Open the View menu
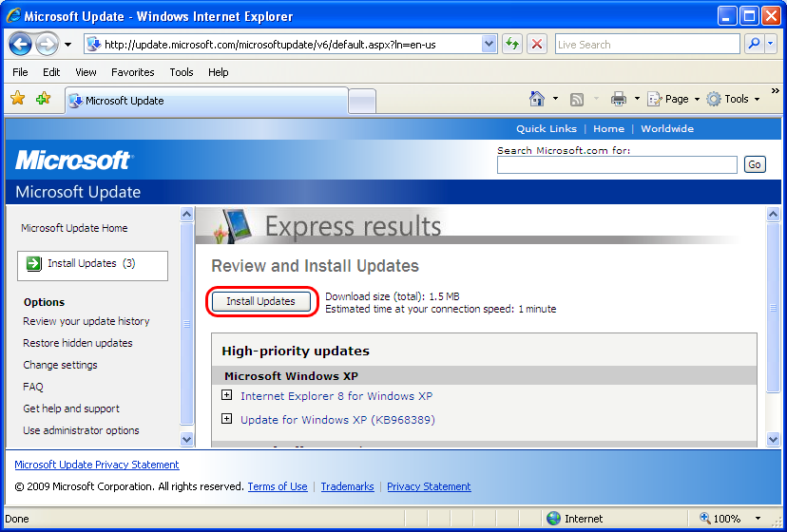This screenshot has width=787, height=532. 86,72
